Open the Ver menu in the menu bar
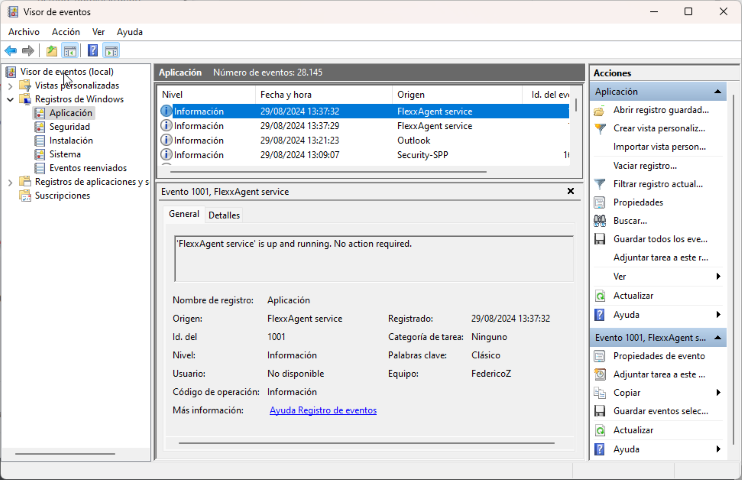 (x=98, y=32)
